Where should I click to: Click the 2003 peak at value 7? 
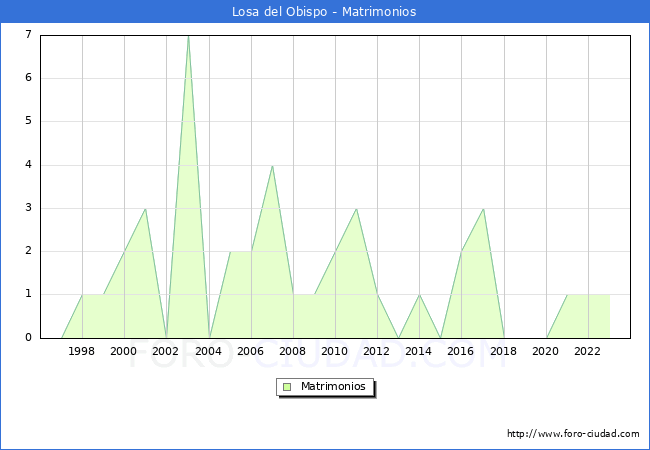(x=188, y=37)
